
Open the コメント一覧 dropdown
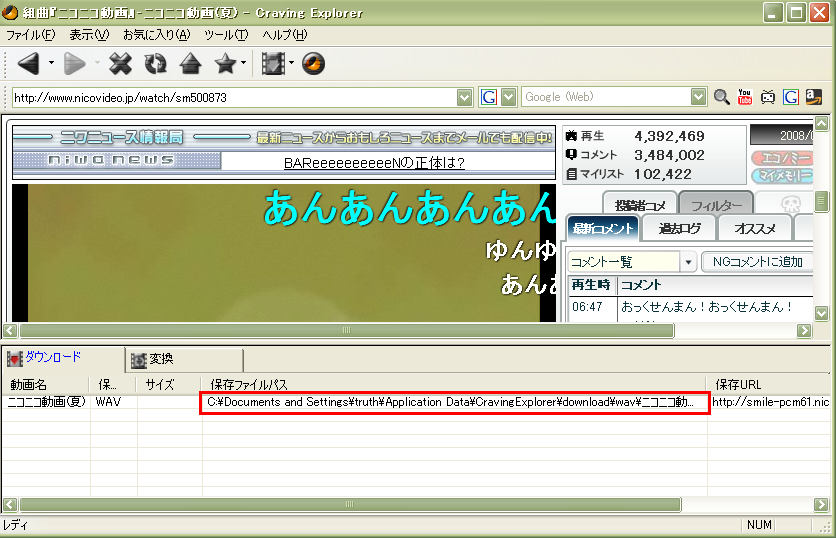(688, 262)
